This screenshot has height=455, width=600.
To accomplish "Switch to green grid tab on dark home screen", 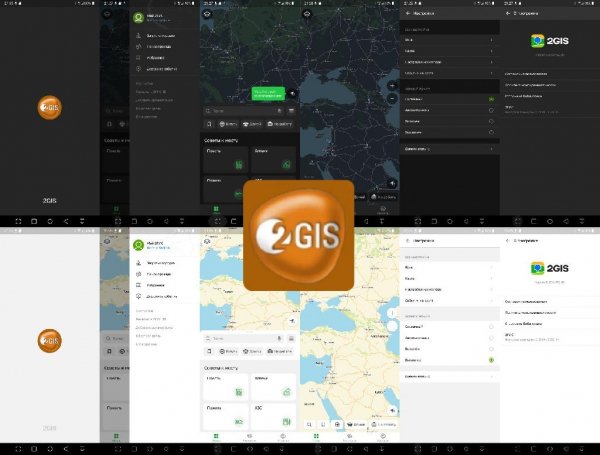I will pyautogui.click(x=216, y=209).
